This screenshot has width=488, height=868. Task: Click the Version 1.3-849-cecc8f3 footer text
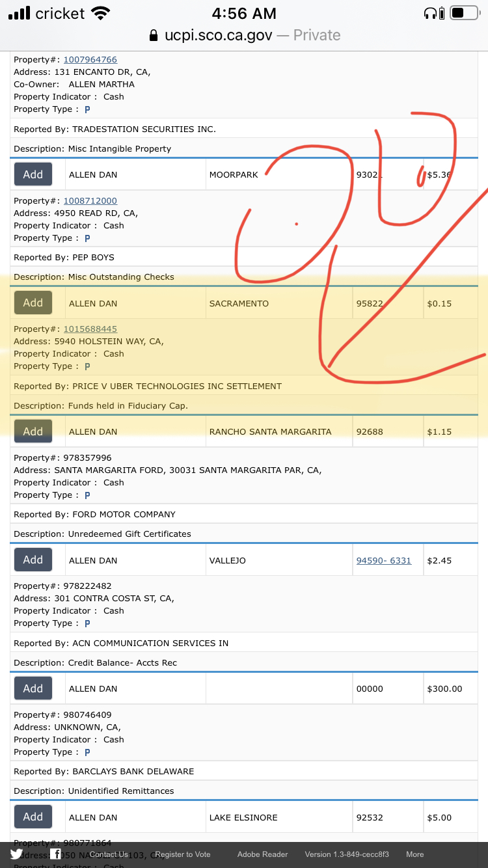click(x=347, y=854)
